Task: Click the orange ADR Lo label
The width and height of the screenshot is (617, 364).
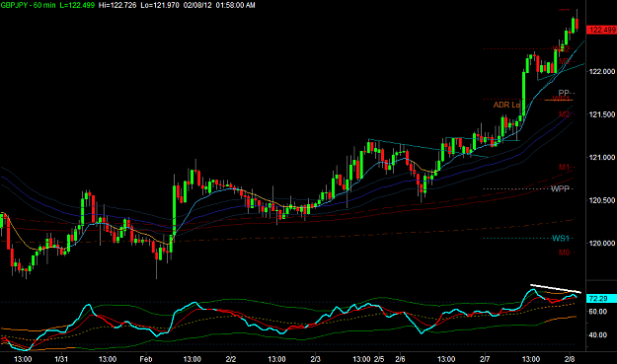Action: 506,105
